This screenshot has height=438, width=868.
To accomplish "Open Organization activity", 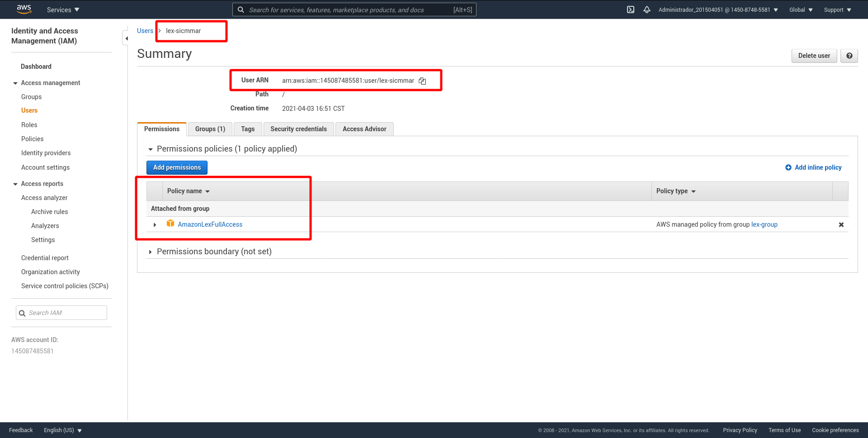I will click(50, 272).
